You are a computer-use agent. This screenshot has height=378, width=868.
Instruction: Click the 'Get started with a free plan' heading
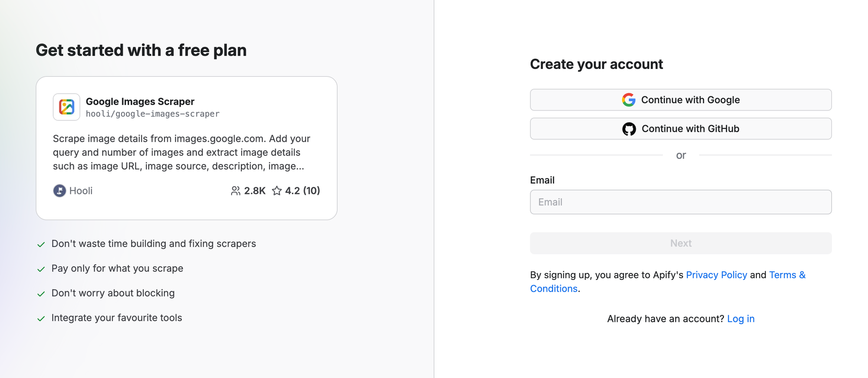click(x=141, y=50)
